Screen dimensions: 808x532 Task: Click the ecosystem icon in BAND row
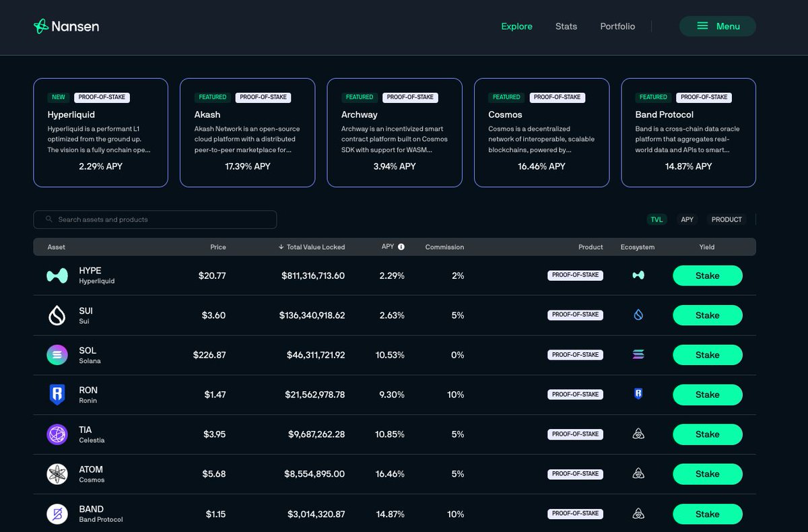click(x=638, y=514)
